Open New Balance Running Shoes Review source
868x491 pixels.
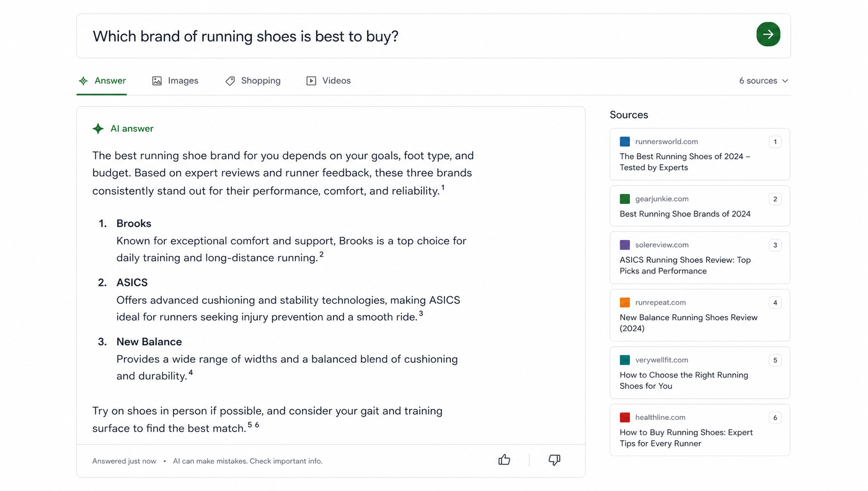(699, 315)
